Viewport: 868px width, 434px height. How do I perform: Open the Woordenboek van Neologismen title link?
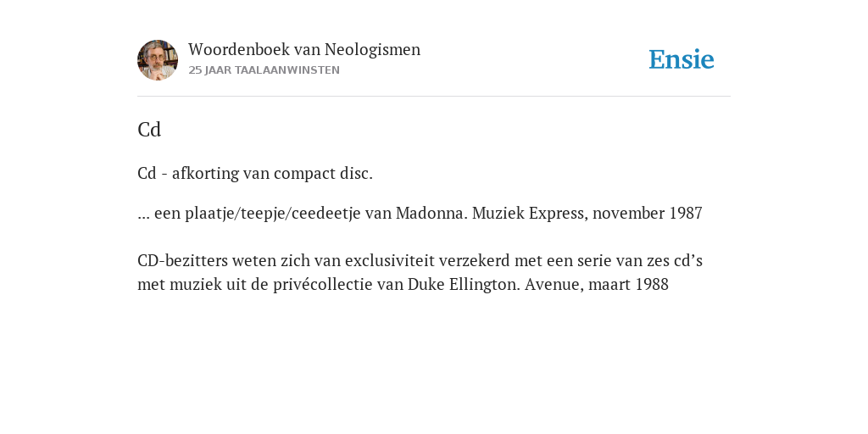tap(304, 49)
